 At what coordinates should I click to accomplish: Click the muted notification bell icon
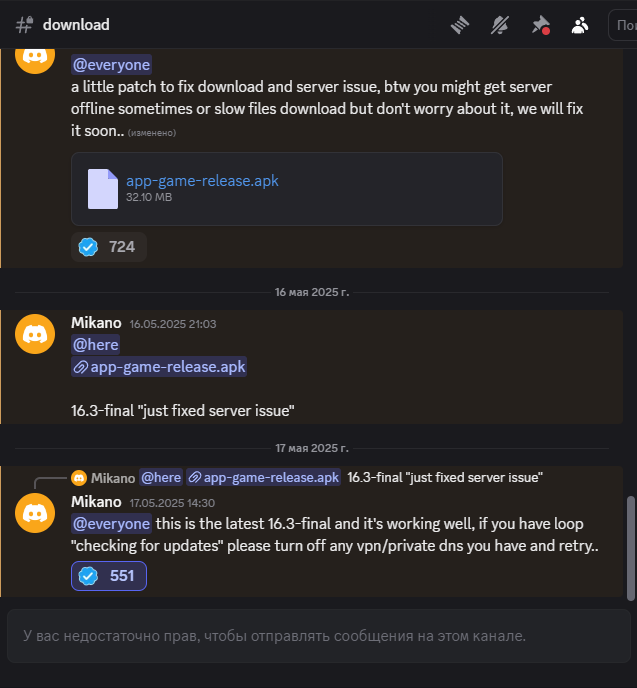click(x=500, y=25)
